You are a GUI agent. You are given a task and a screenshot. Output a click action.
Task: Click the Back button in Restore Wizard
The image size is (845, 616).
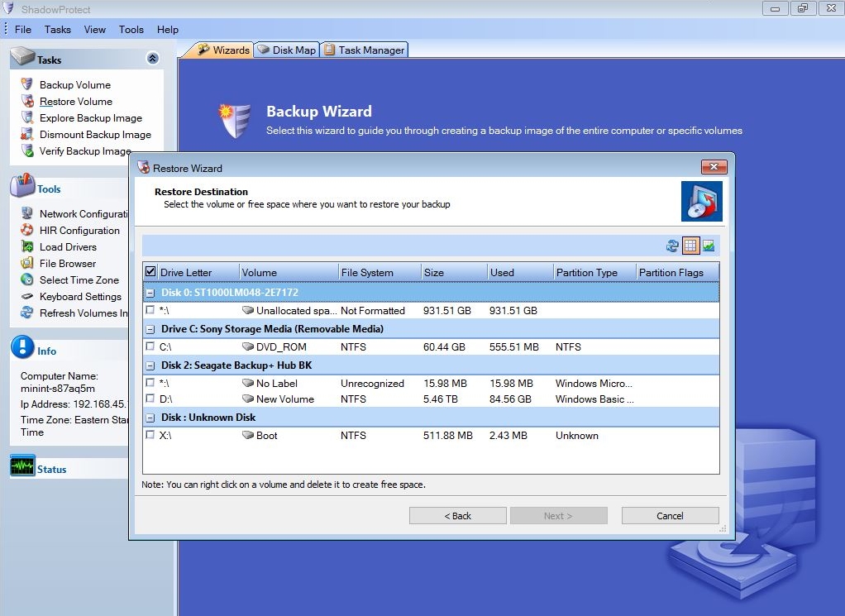(x=457, y=515)
